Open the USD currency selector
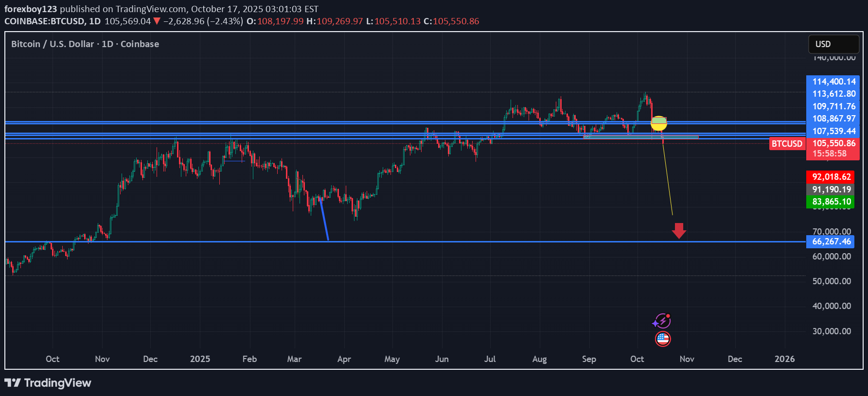 point(833,44)
